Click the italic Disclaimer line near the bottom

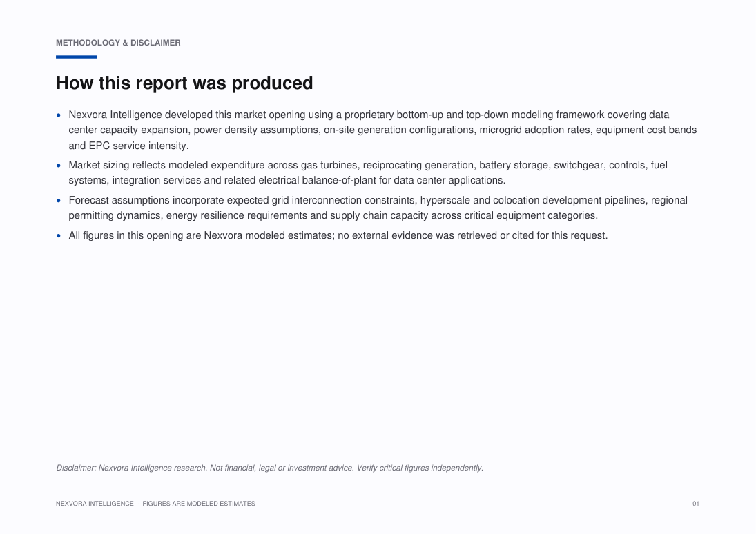pyautogui.click(x=269, y=468)
